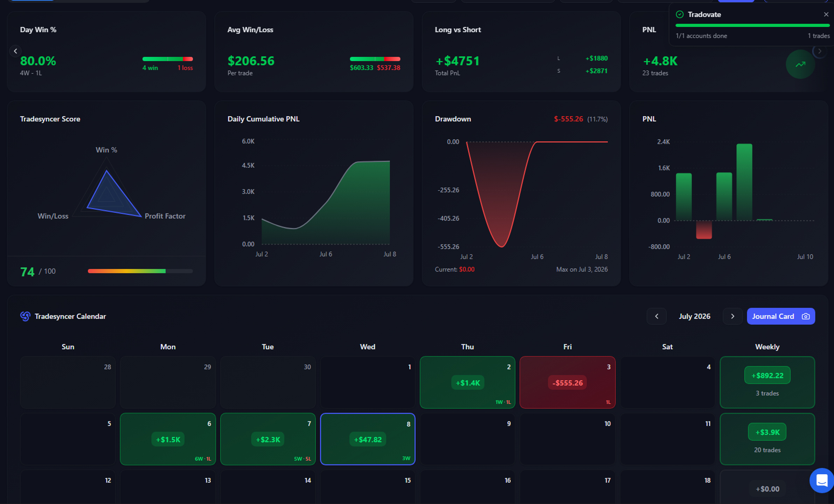Click the Tradovate sync progress bar
This screenshot has width=834, height=504.
pos(752,26)
